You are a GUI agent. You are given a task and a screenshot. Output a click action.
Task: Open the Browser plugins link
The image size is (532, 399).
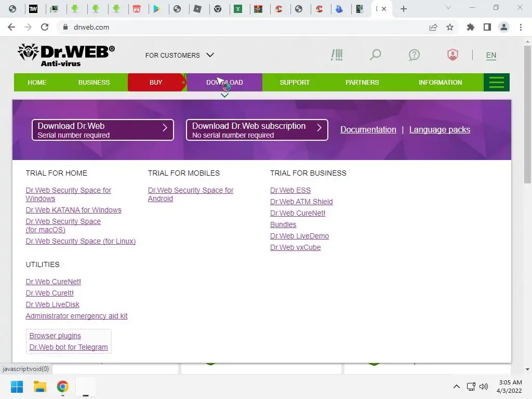(55, 336)
